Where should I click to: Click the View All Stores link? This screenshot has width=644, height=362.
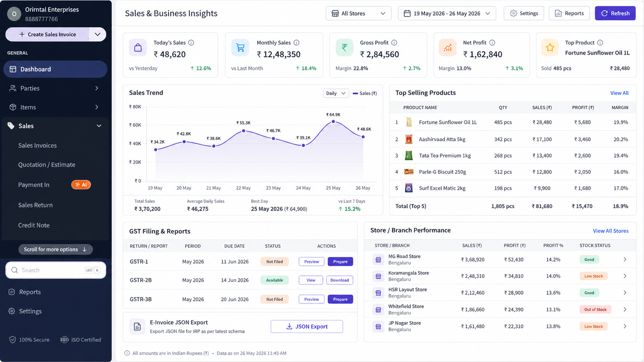(x=610, y=231)
